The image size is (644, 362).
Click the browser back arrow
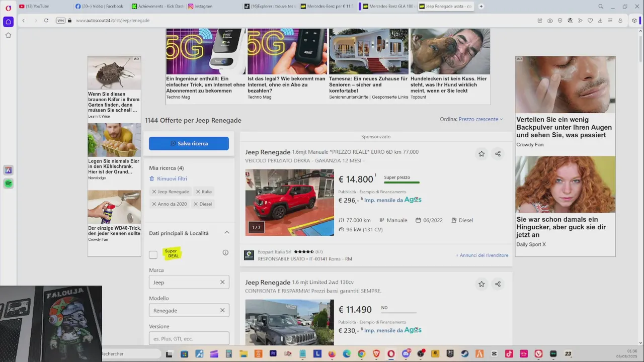coord(23,21)
